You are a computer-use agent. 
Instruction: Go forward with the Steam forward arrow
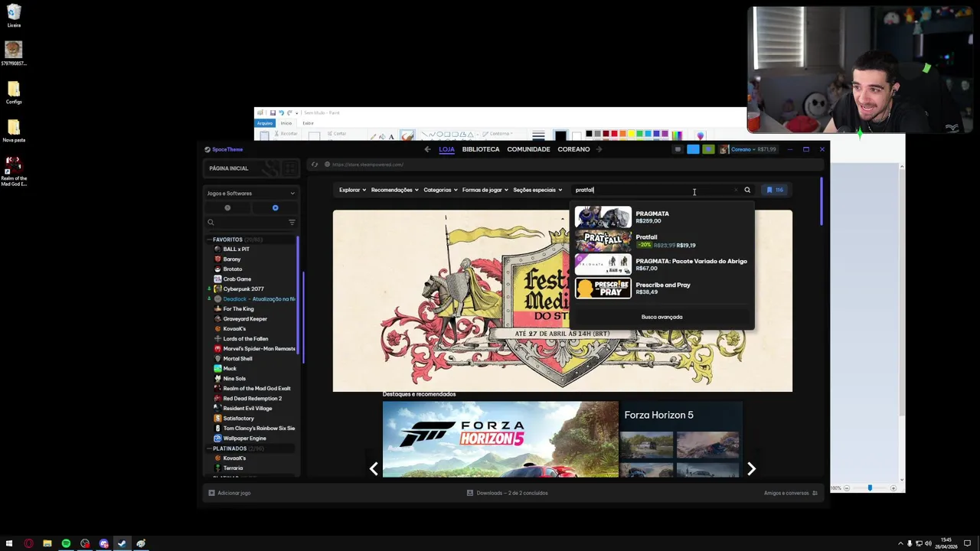pyautogui.click(x=599, y=149)
